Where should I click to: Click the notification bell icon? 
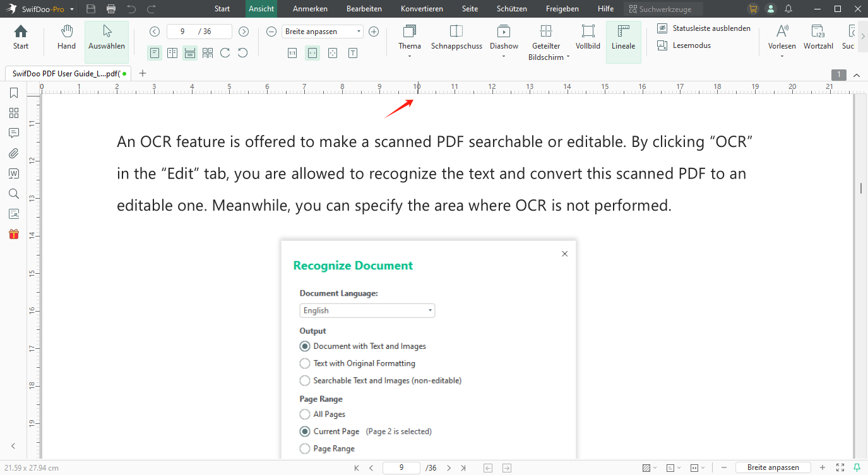pos(788,9)
